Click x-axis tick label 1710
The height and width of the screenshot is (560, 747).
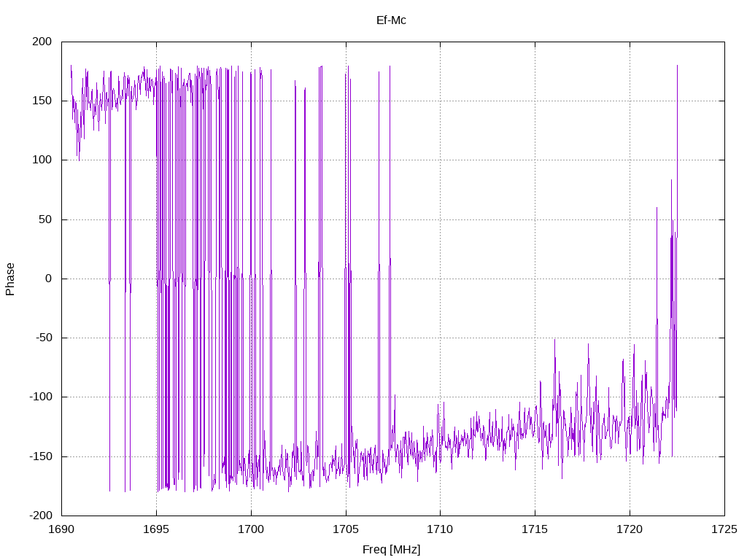(x=440, y=529)
